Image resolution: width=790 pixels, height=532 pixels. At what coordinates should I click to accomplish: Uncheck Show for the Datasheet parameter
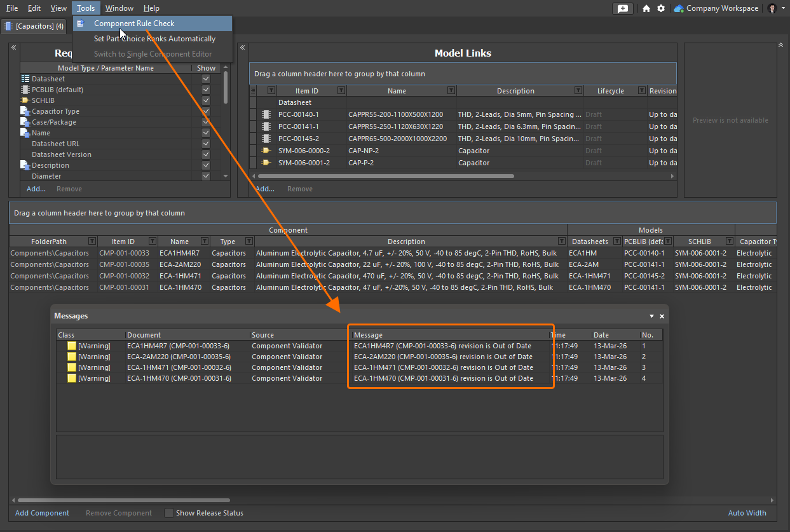pos(206,79)
